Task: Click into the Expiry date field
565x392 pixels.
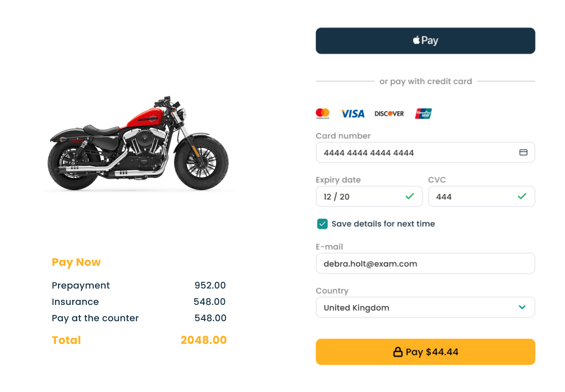Action: (x=369, y=196)
